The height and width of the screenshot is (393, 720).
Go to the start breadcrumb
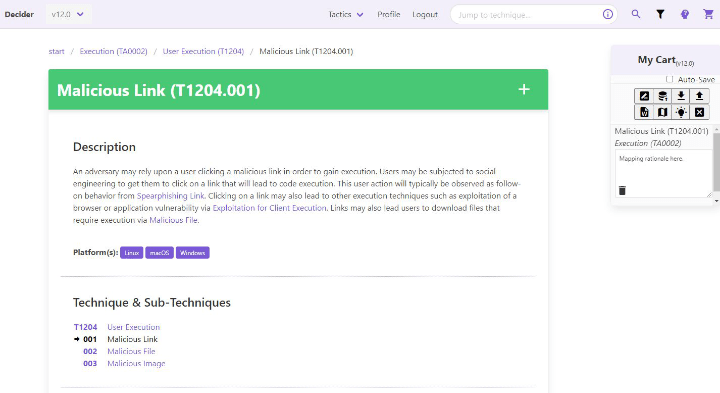[56, 51]
